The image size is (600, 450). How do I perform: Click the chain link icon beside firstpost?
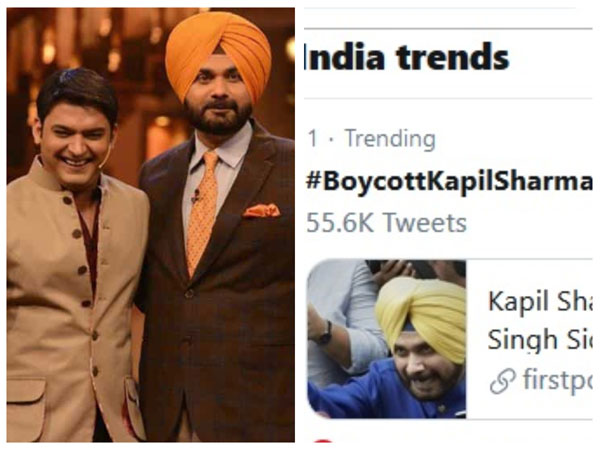coord(503,381)
